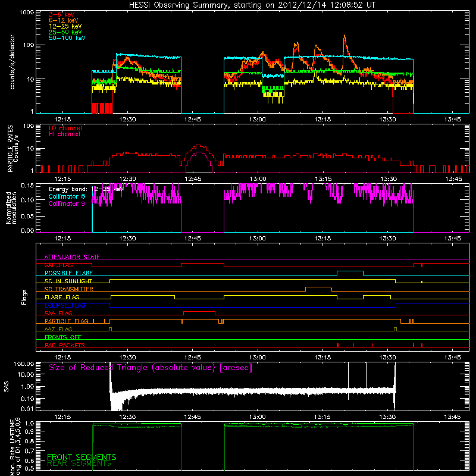Click the counts/s/detector axis label
476x476 pixels.
tap(12, 62)
